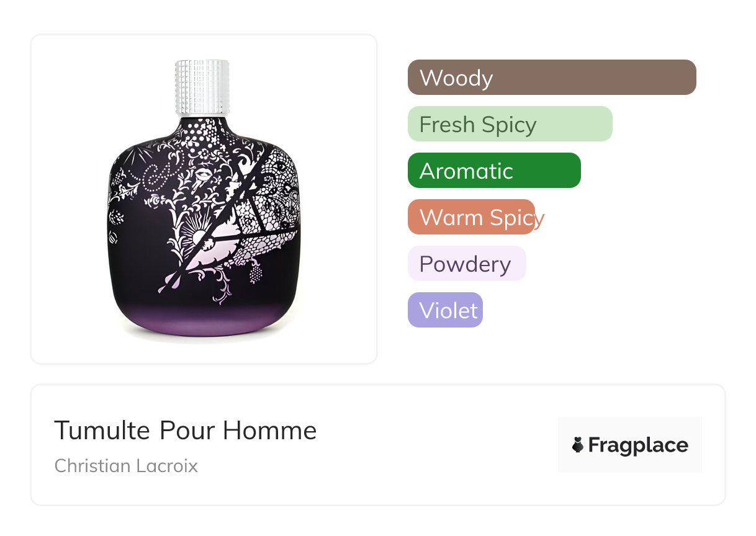Pick the orange Warm Spicy bar
The height and width of the screenshot is (536, 756).
471,217
